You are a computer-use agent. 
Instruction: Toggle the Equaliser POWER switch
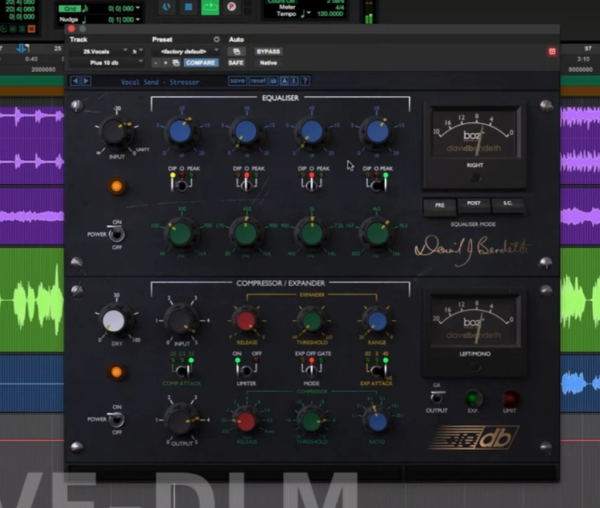[116, 234]
